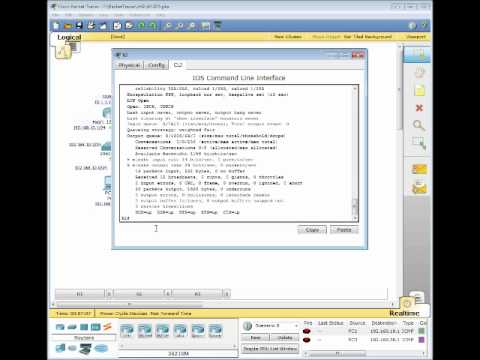Click the Paste button below CLI
This screenshot has width=480, height=360.
[344, 230]
